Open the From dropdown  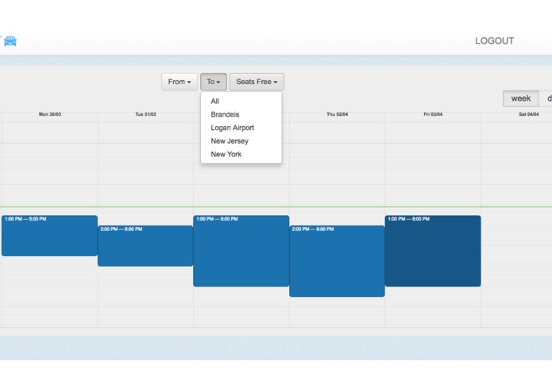pos(179,82)
